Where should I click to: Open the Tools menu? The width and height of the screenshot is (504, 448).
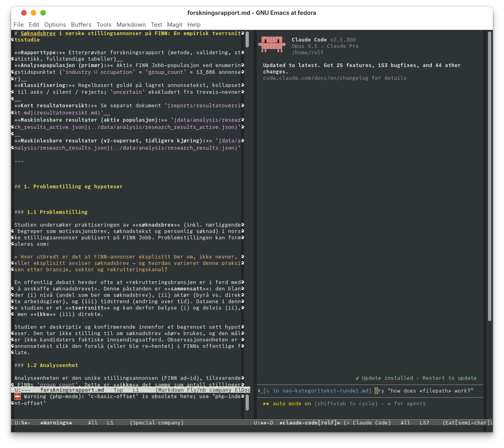(104, 25)
